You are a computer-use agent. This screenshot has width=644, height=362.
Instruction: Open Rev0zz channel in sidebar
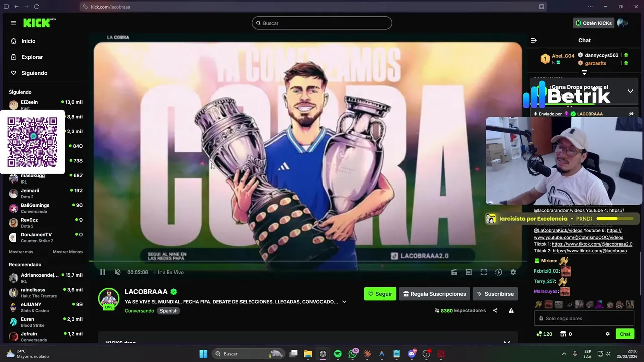click(x=45, y=223)
